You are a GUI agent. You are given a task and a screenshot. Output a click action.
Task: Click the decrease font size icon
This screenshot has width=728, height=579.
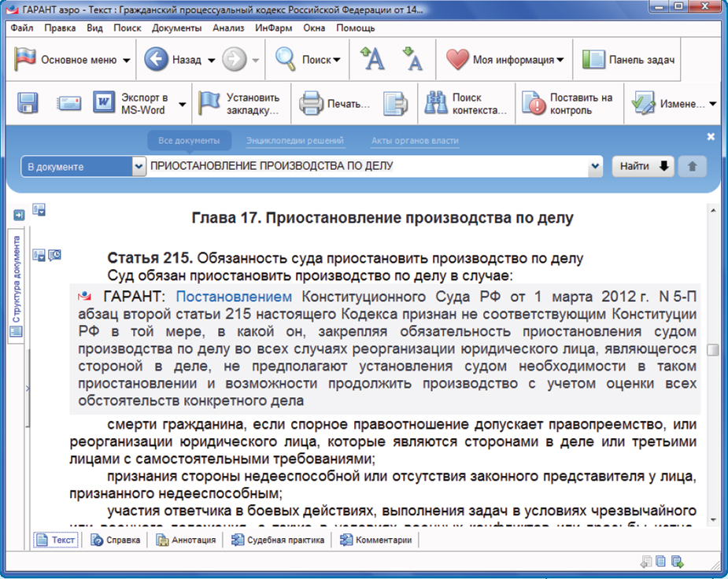coord(412,59)
